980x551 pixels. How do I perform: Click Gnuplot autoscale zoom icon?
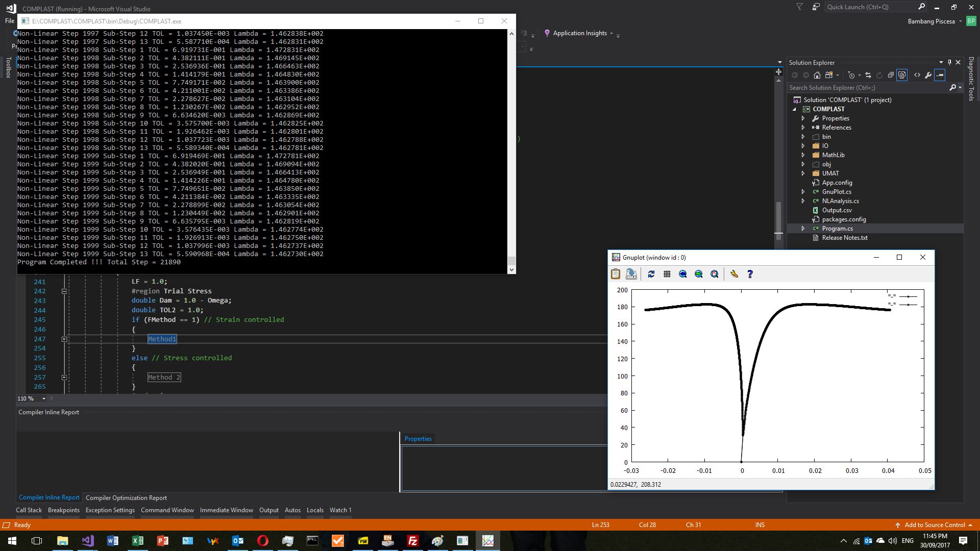pyautogui.click(x=715, y=274)
